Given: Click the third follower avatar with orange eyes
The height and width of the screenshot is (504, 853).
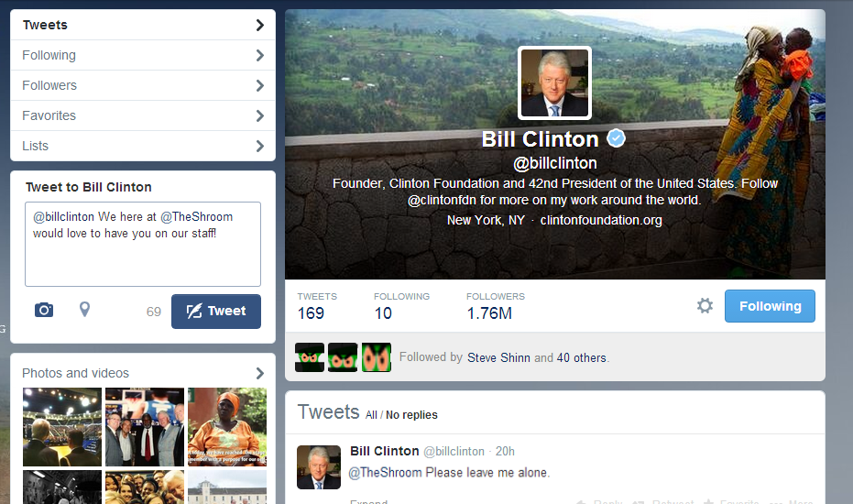Looking at the screenshot, I should click(377, 357).
